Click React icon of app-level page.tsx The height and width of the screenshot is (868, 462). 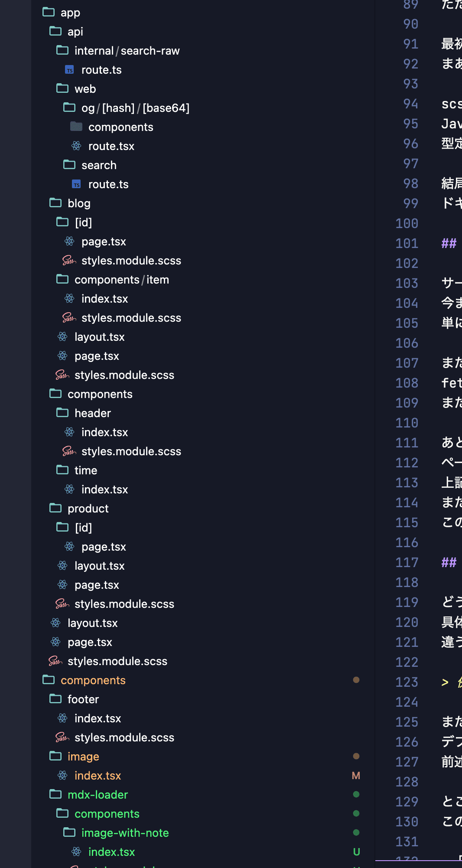[x=55, y=642]
